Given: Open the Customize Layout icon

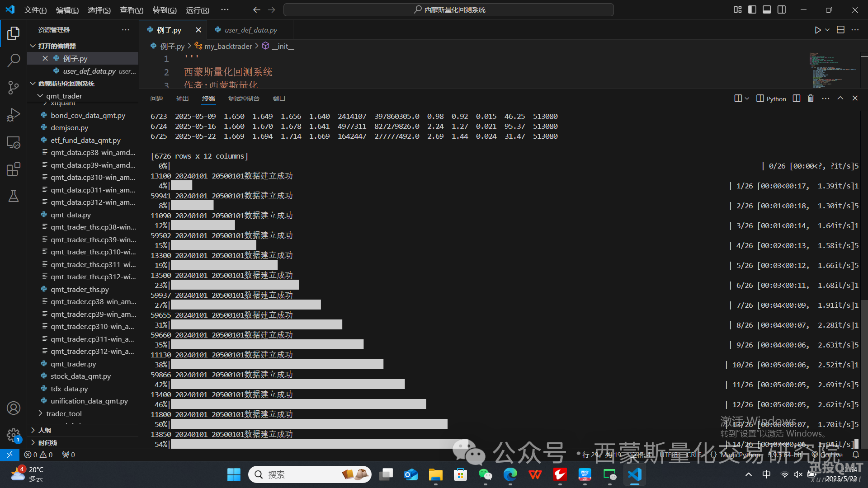Looking at the screenshot, I should click(x=738, y=9).
